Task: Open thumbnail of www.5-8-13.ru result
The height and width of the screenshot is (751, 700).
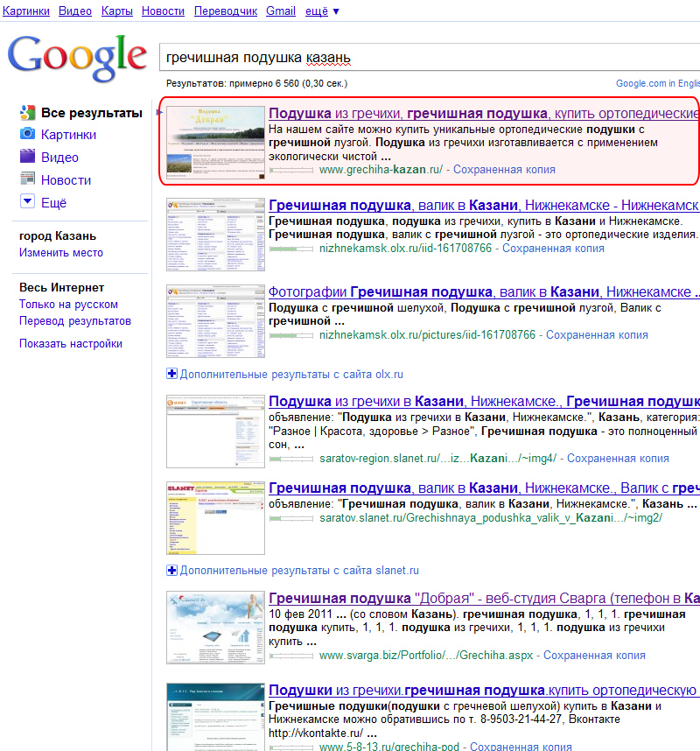Action: (x=215, y=717)
